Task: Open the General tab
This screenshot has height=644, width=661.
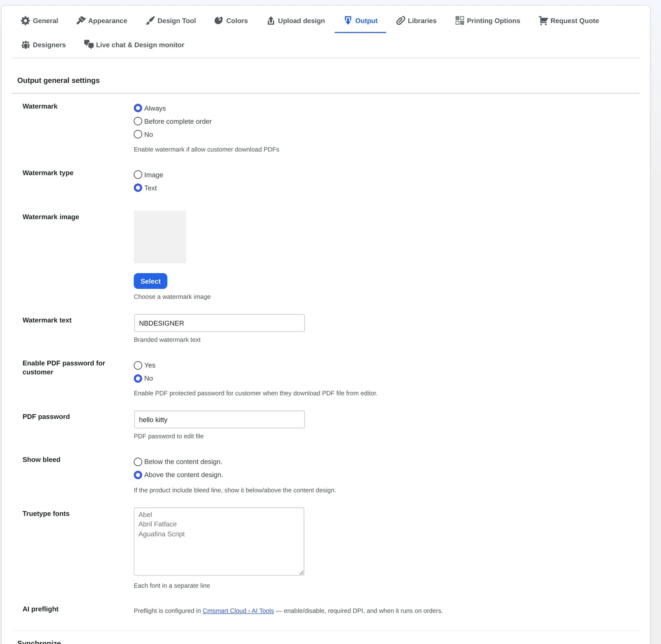Action: point(40,21)
